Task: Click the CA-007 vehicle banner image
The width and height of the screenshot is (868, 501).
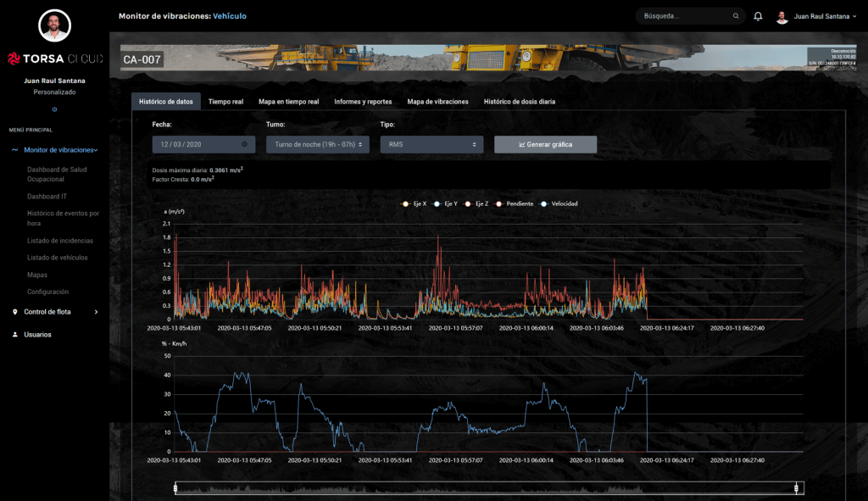Action: [x=488, y=58]
